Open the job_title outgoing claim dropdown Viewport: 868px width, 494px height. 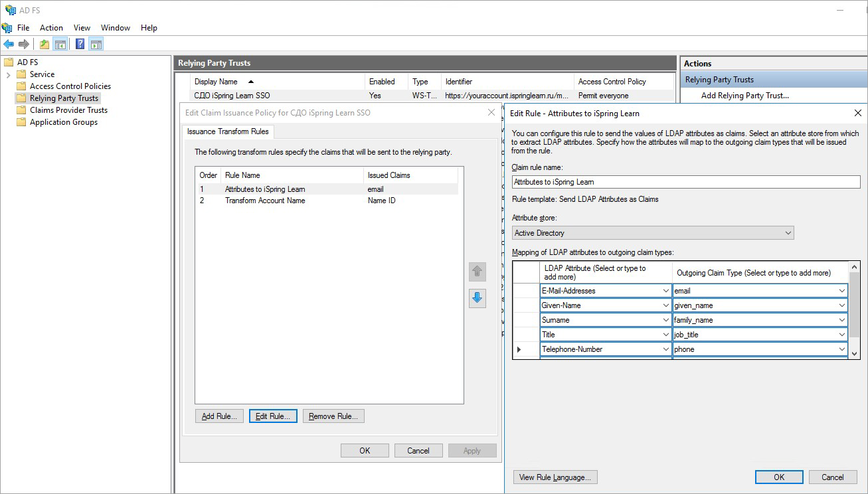tap(842, 335)
